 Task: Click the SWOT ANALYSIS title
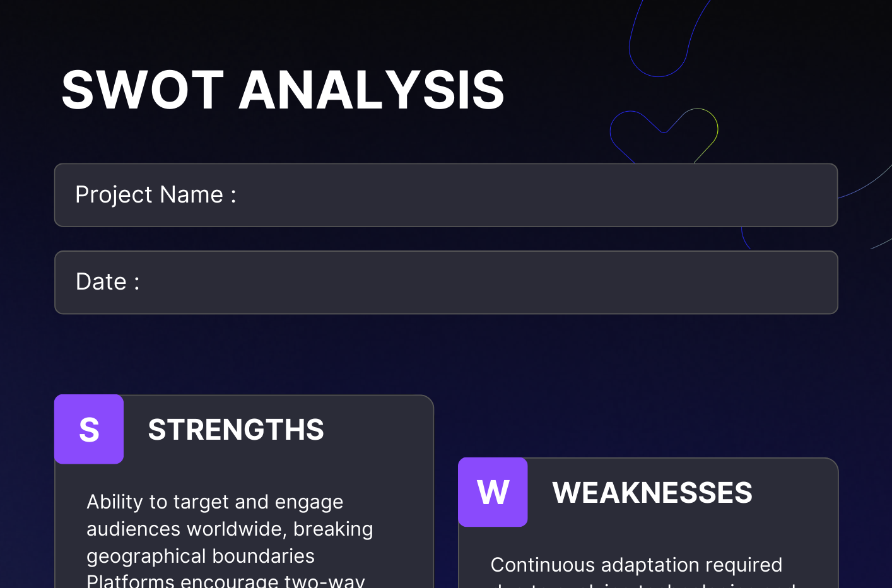pyautogui.click(x=283, y=90)
